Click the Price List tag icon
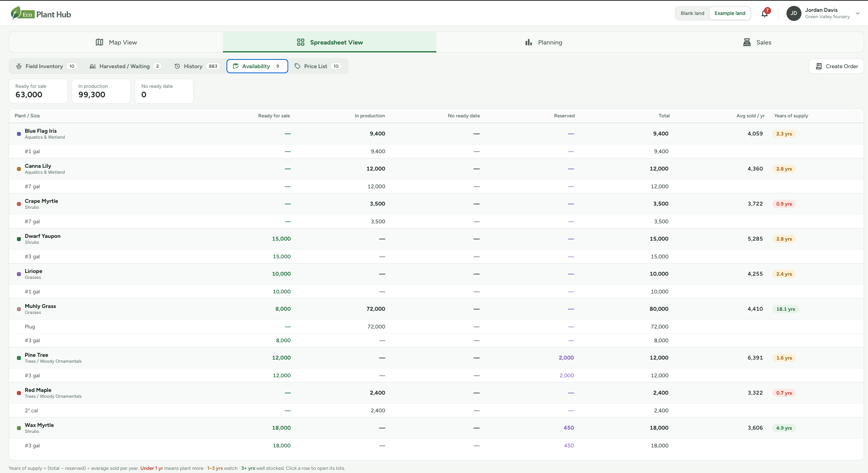This screenshot has width=868, height=473. [x=297, y=66]
